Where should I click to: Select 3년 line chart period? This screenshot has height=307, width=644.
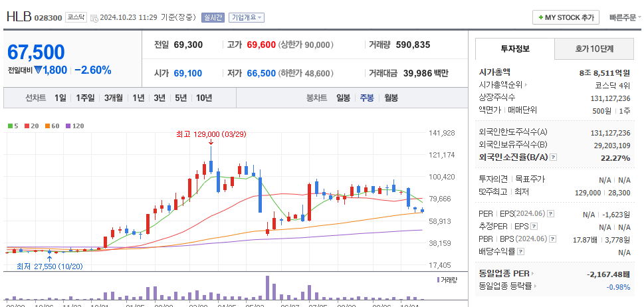(x=160, y=98)
